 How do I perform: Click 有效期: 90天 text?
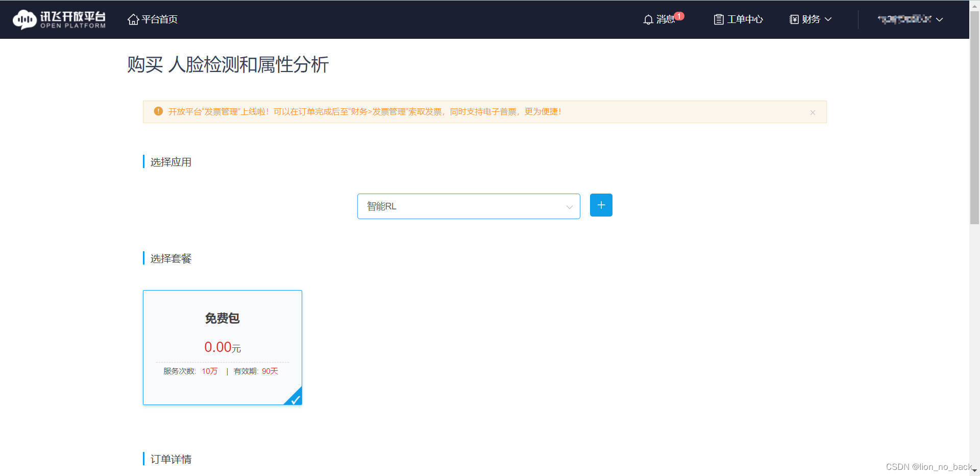[x=256, y=371]
